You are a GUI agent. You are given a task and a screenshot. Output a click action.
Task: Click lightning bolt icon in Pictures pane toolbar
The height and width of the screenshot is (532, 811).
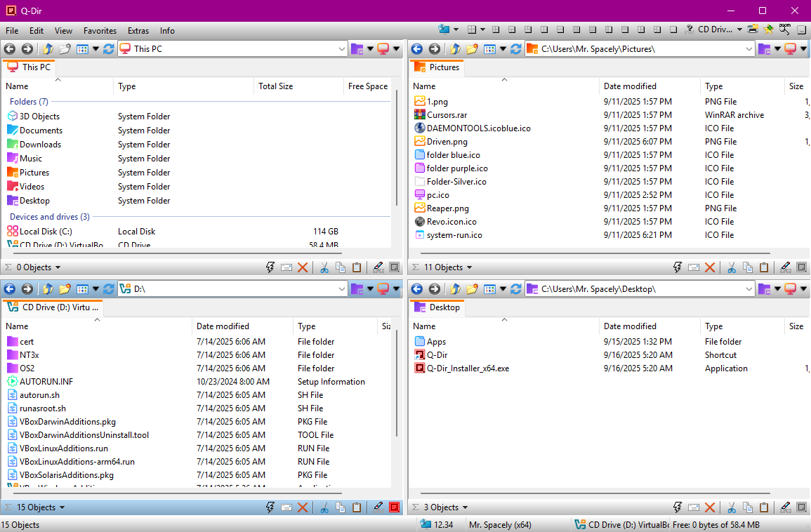click(x=677, y=267)
